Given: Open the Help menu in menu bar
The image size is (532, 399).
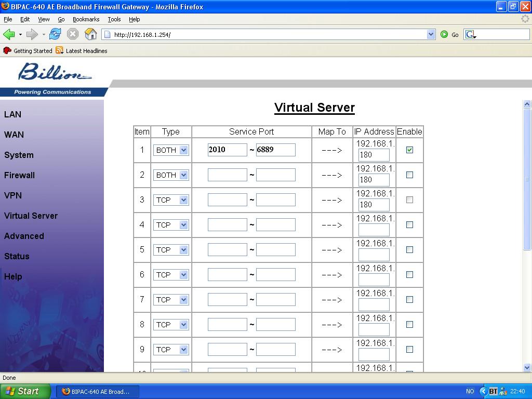Looking at the screenshot, I should (x=135, y=19).
